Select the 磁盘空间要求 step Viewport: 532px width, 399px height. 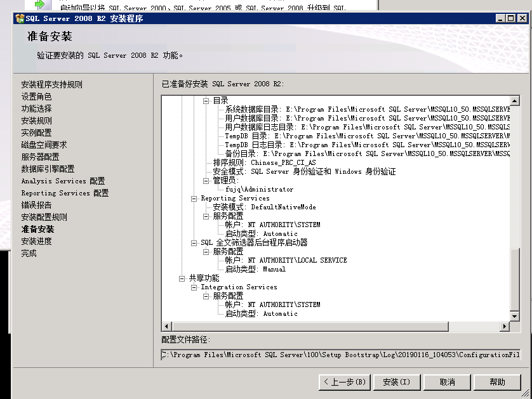(44, 145)
